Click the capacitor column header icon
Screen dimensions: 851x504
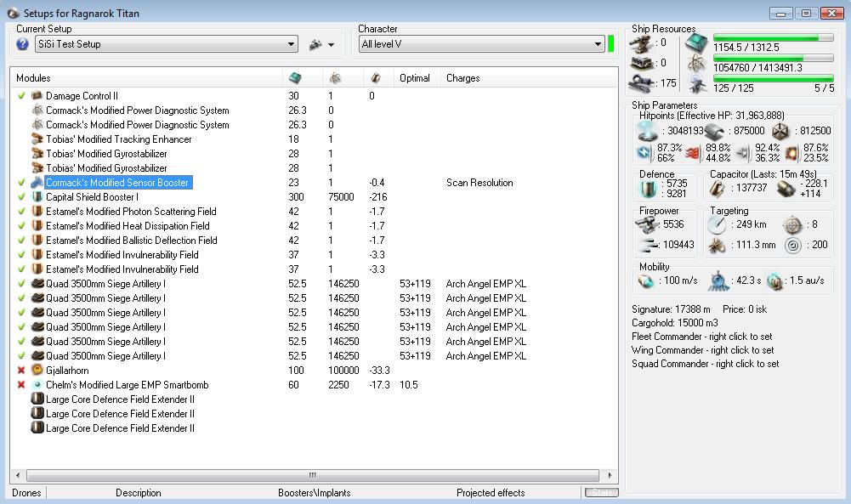tap(376, 78)
